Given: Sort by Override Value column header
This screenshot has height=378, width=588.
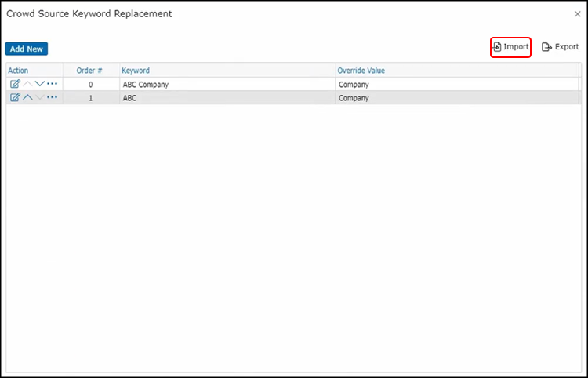Looking at the screenshot, I should coord(361,71).
